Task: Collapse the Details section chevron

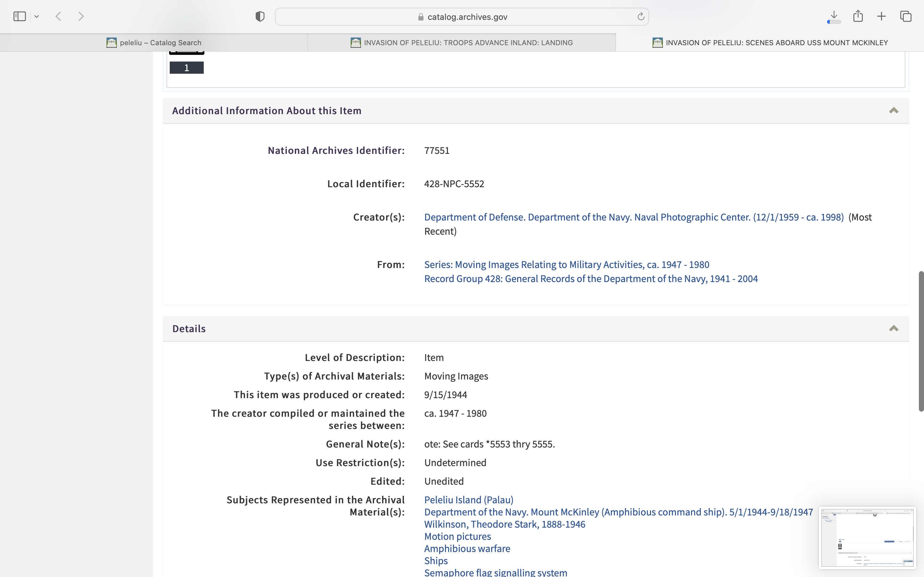Action: click(894, 329)
